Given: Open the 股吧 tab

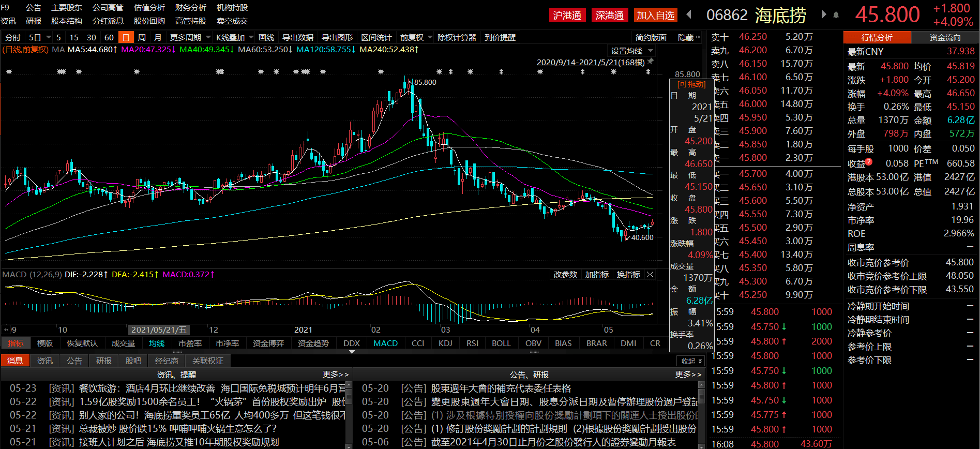Looking at the screenshot, I should [133, 361].
